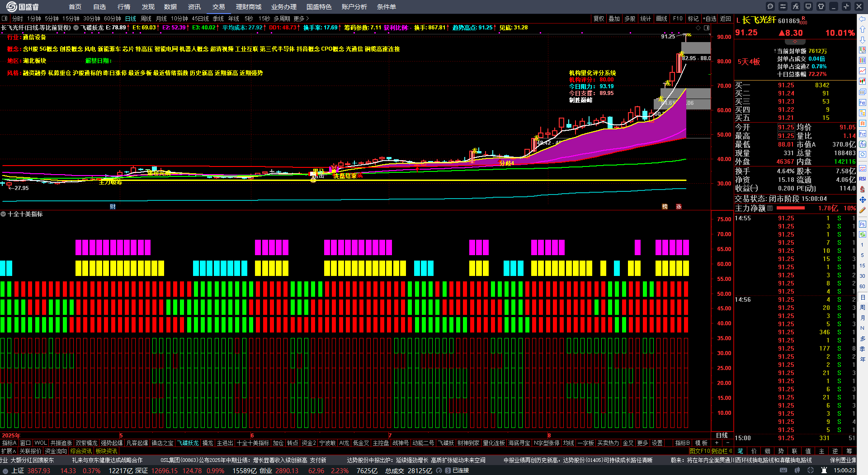Click the red dollar sign icon in sidebar
868x475 pixels.
click(863, 189)
